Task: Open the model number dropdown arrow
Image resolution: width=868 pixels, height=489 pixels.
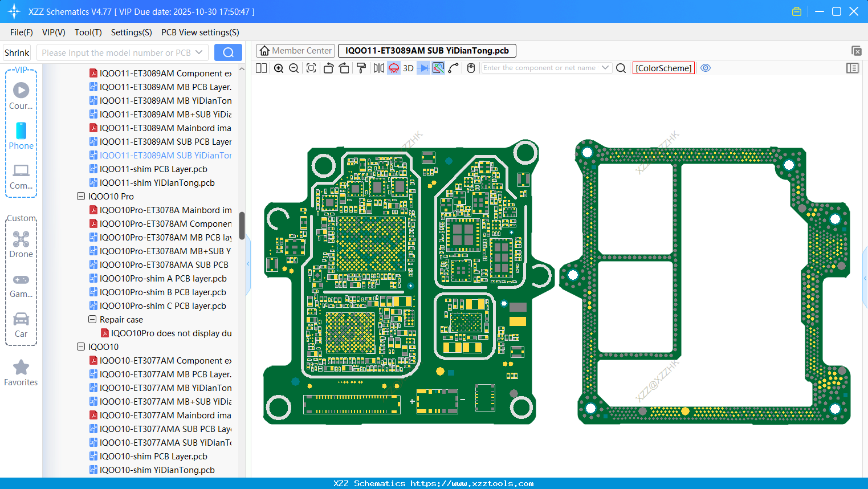Action: pos(199,52)
